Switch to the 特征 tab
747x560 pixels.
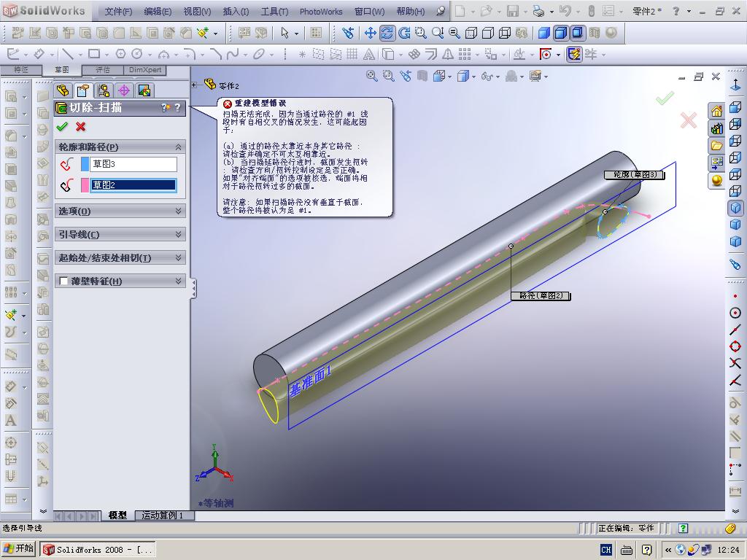pyautogui.click(x=21, y=70)
